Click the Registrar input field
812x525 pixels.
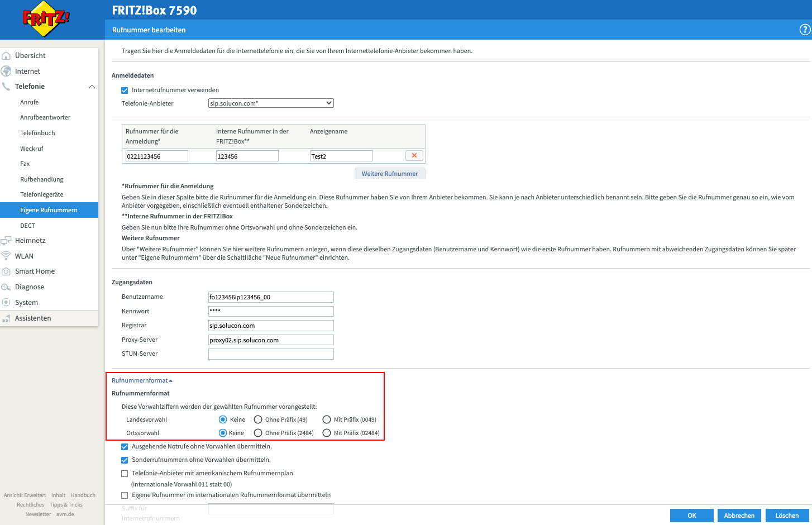pyautogui.click(x=271, y=326)
